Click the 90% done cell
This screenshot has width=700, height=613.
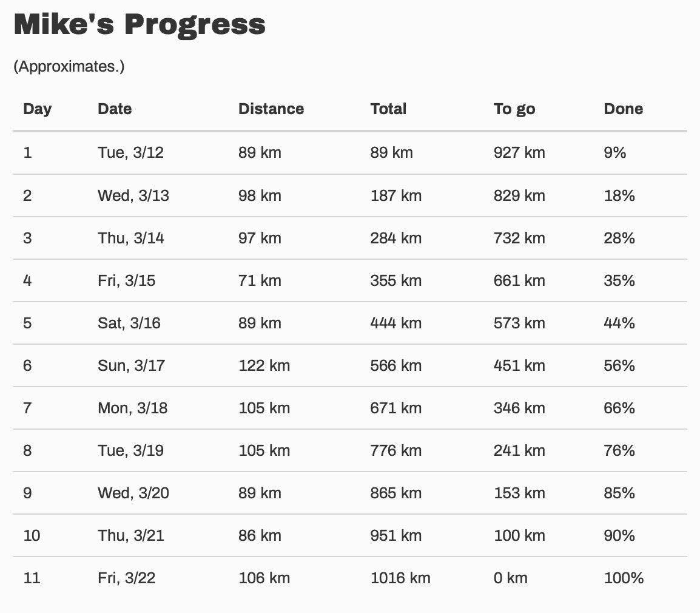click(619, 535)
